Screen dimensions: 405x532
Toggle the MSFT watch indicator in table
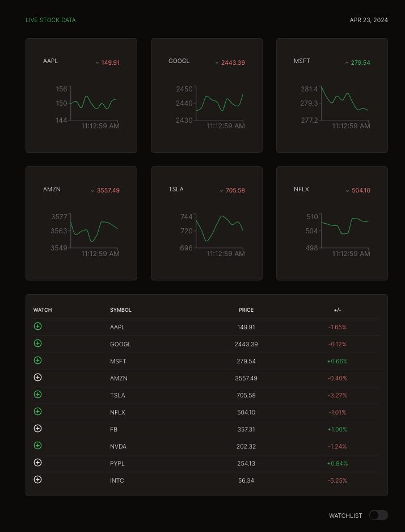pyautogui.click(x=38, y=361)
